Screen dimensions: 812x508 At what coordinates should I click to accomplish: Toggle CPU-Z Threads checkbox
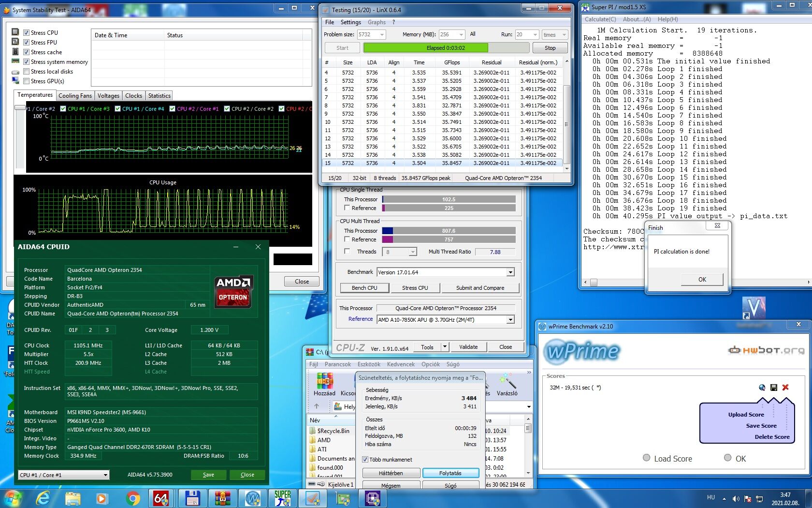point(347,252)
